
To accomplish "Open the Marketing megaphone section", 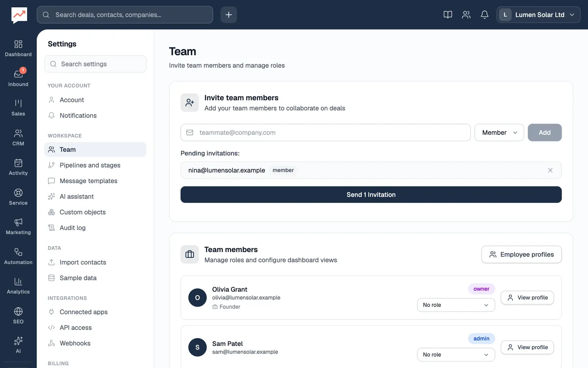I will (18, 226).
